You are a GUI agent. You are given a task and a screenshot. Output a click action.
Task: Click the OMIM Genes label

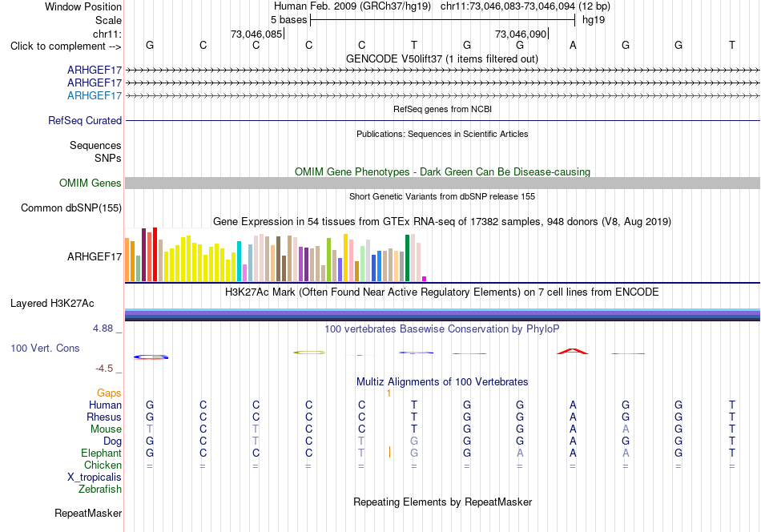[90, 183]
